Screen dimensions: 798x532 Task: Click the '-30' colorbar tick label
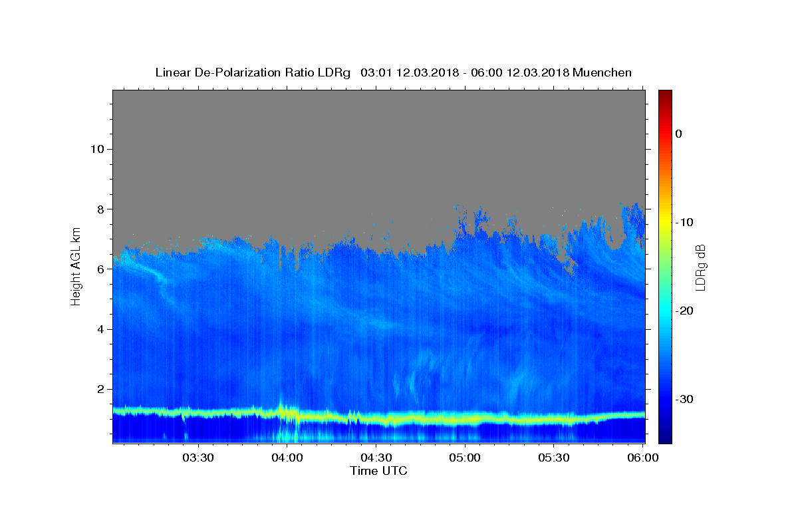coord(685,399)
